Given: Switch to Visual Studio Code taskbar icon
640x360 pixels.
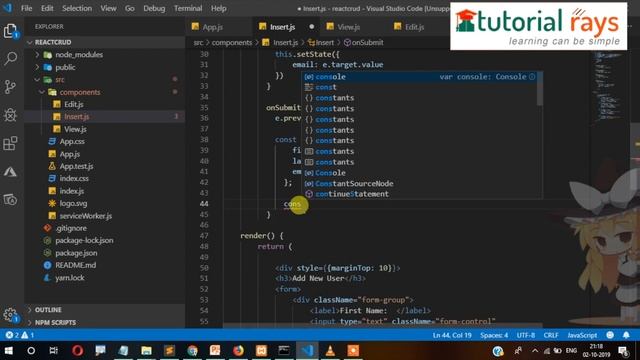Looking at the screenshot, I should [307, 351].
